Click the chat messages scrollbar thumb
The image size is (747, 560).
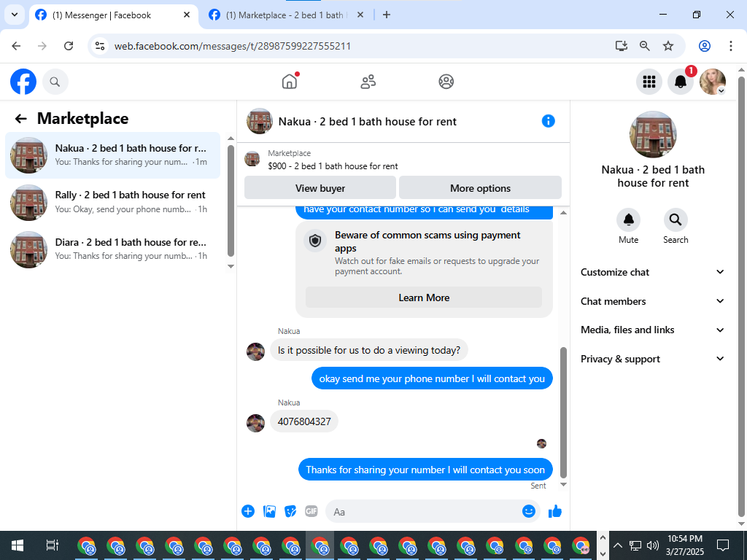[563, 413]
